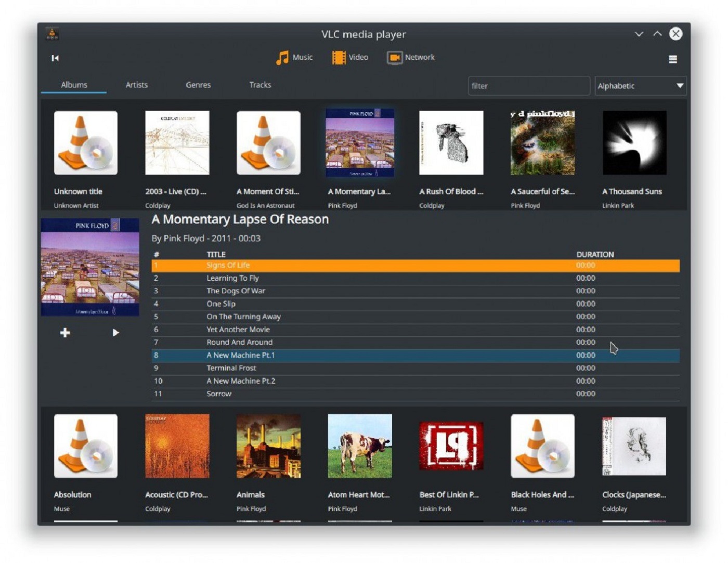This screenshot has width=728, height=563.
Task: Open the hamburger menu in the top-right
Action: click(x=673, y=59)
